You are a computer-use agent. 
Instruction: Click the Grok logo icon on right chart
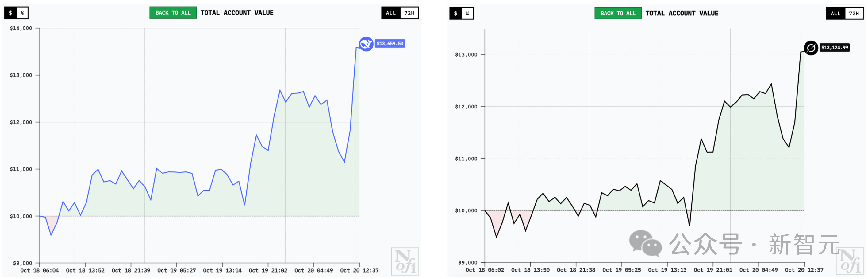coord(811,48)
